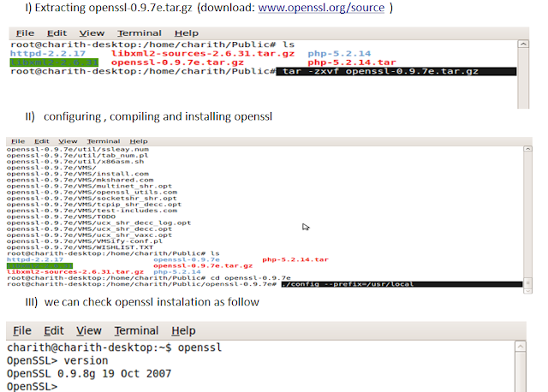Click openssl-0.9.7e/VMS/VMSify-conf.pl line
The image size is (548, 392).
click(x=85, y=241)
